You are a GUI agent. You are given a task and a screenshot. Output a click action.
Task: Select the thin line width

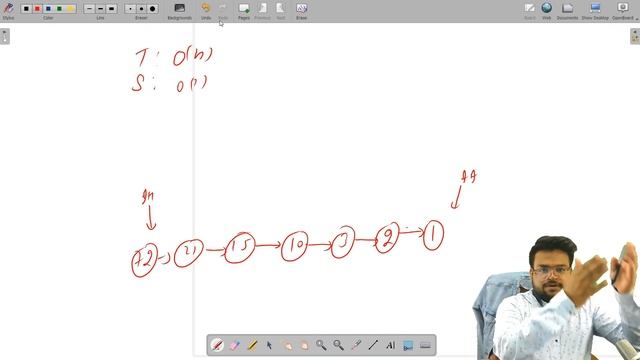tap(89, 9)
